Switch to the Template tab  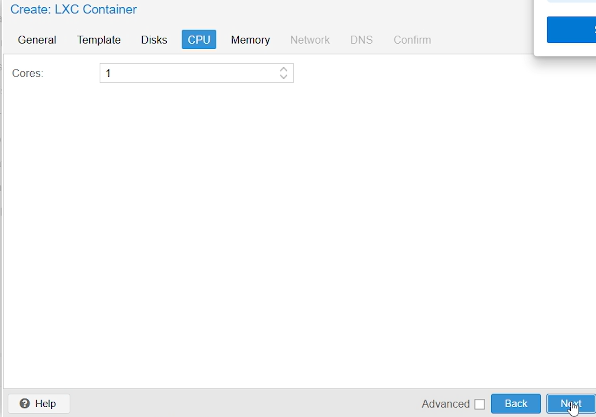99,40
